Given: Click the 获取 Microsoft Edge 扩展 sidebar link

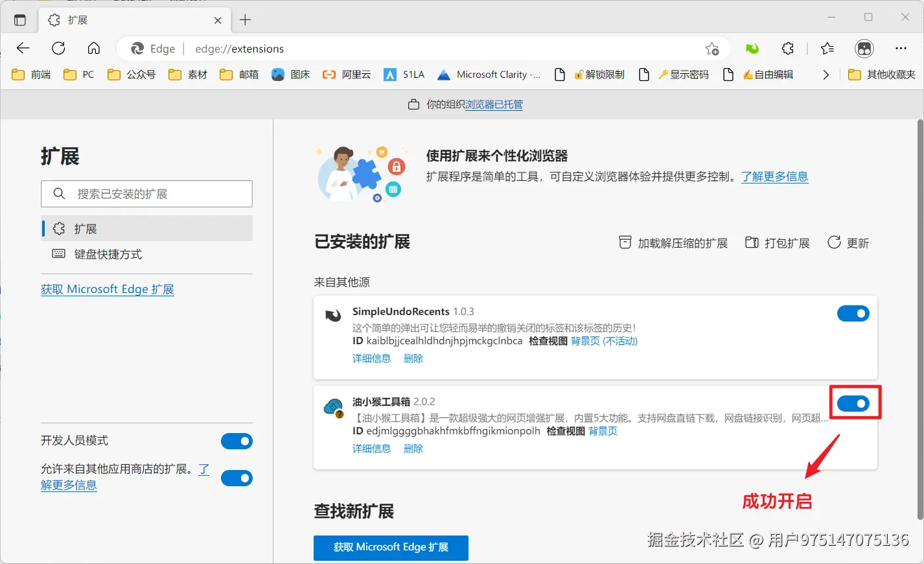Looking at the screenshot, I should (108, 289).
